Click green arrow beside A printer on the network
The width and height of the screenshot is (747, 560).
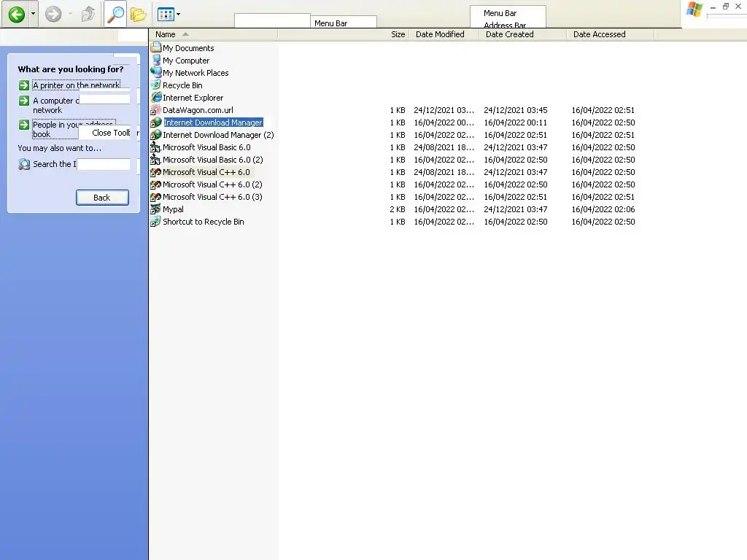coord(24,85)
